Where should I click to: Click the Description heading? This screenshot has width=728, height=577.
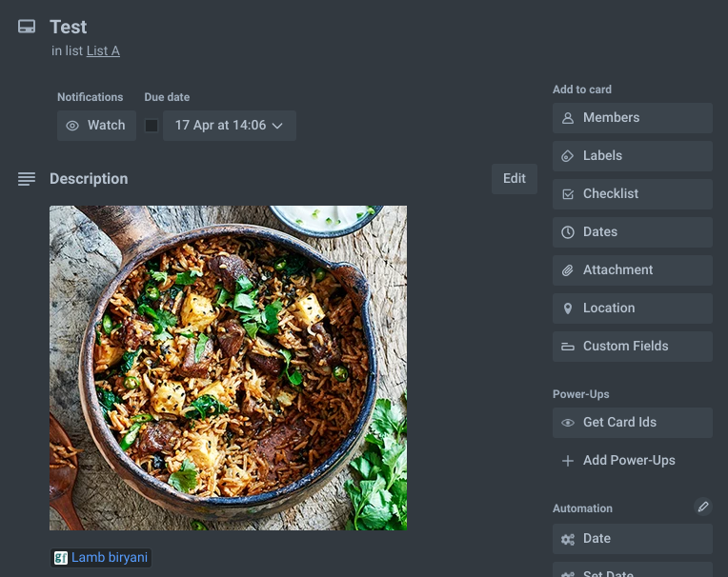coord(89,179)
